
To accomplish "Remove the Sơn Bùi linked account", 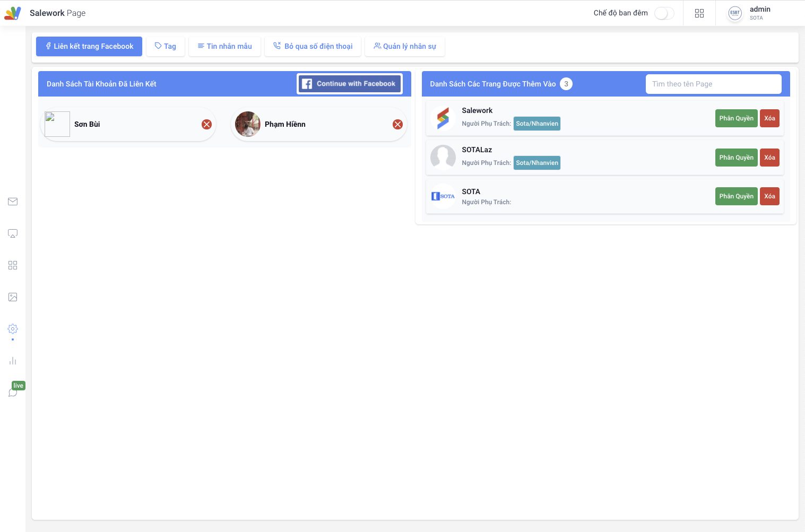I will pyautogui.click(x=207, y=124).
